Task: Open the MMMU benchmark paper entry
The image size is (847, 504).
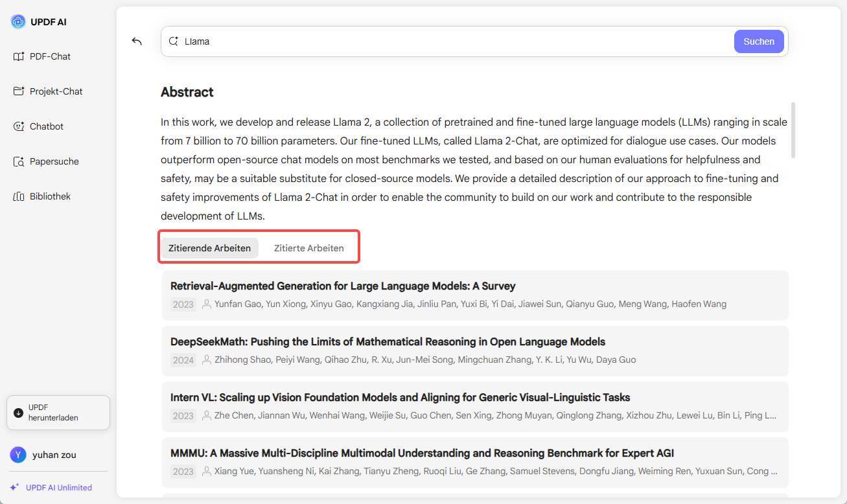Action: pos(475,462)
